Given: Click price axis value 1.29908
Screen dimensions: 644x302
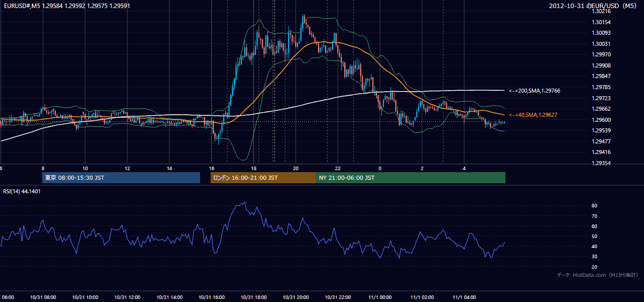Looking at the screenshot, I should point(602,65).
